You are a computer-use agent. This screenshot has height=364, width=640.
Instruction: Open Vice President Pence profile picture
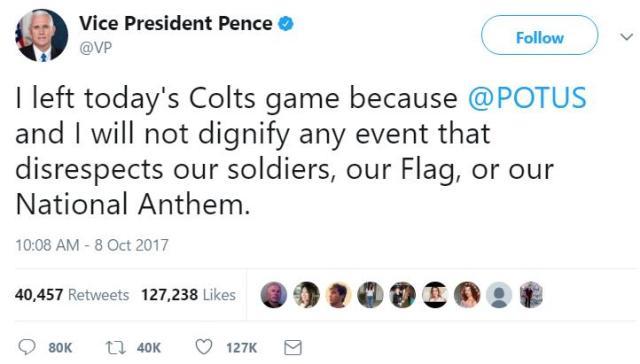point(41,36)
